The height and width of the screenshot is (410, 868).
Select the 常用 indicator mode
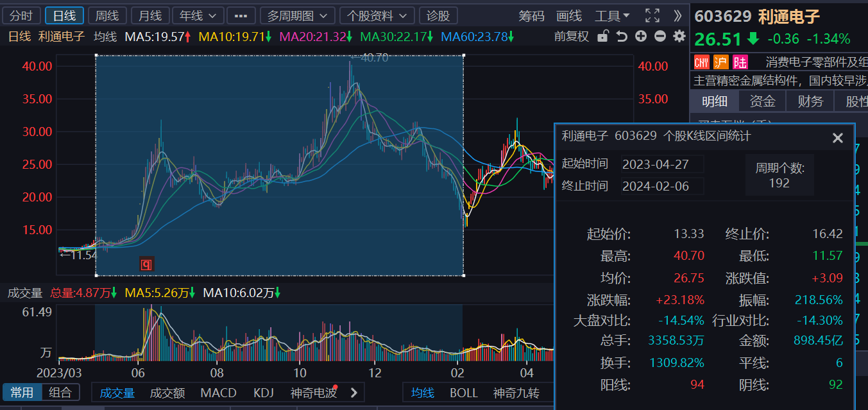(x=22, y=392)
